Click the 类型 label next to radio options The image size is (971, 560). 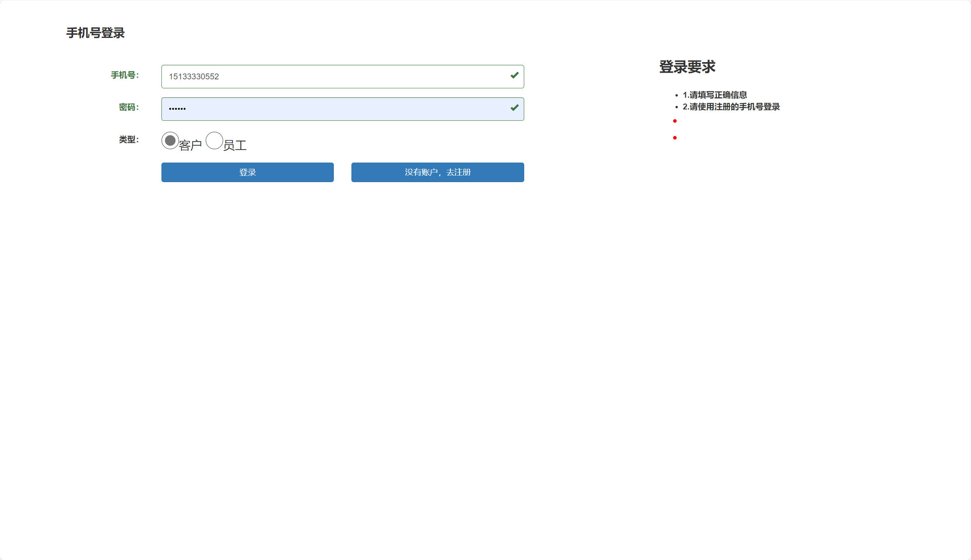point(128,140)
